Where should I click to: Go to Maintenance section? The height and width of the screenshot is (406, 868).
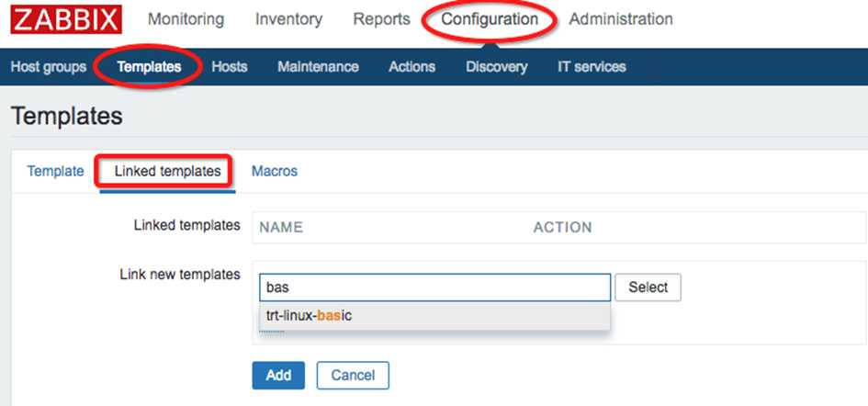[319, 67]
